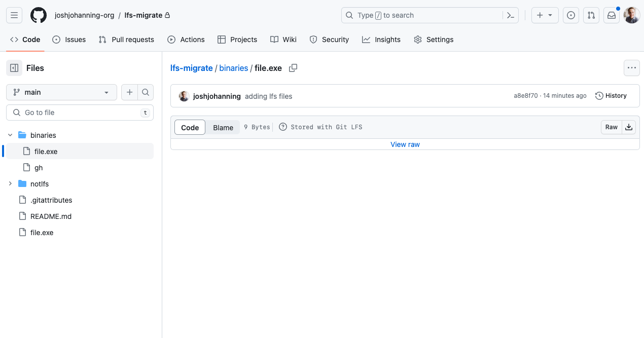Switch to the Blame view
This screenshot has height=338, width=644.
[223, 127]
